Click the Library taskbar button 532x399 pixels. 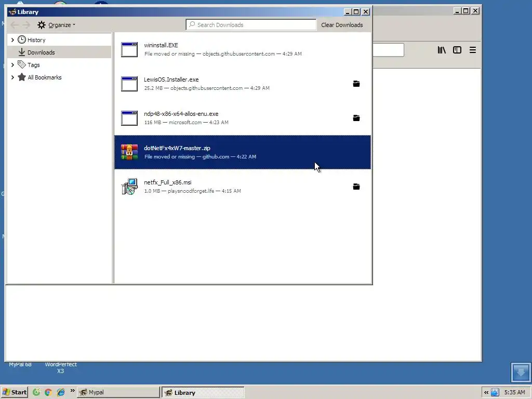point(203,392)
